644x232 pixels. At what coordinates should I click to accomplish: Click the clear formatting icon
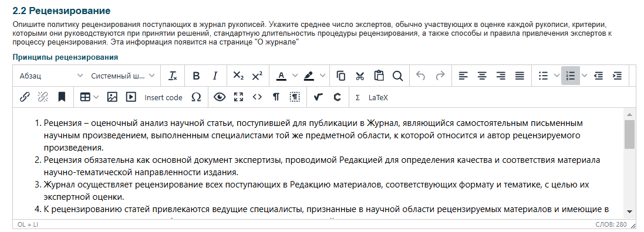tap(173, 76)
